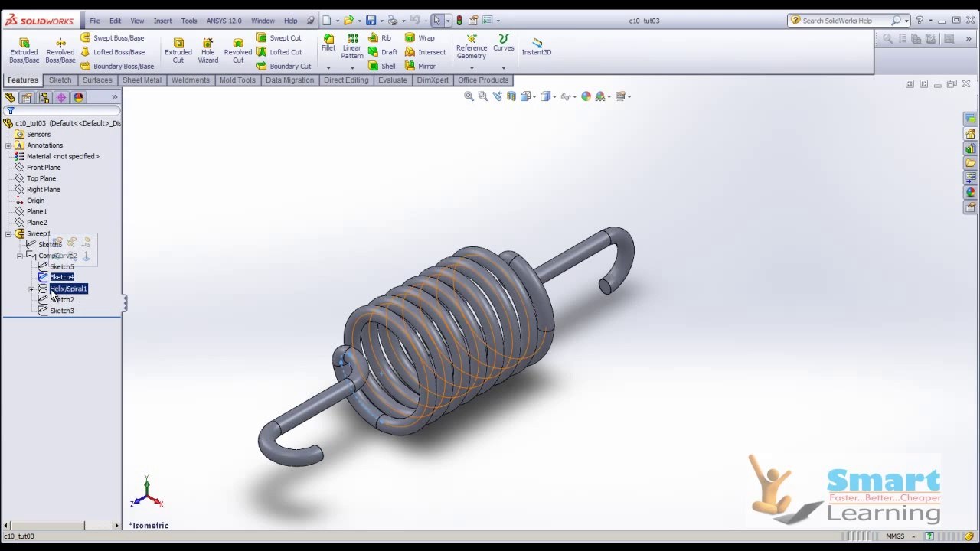
Task: Choose Swept Boss/Base feature
Action: 112,37
